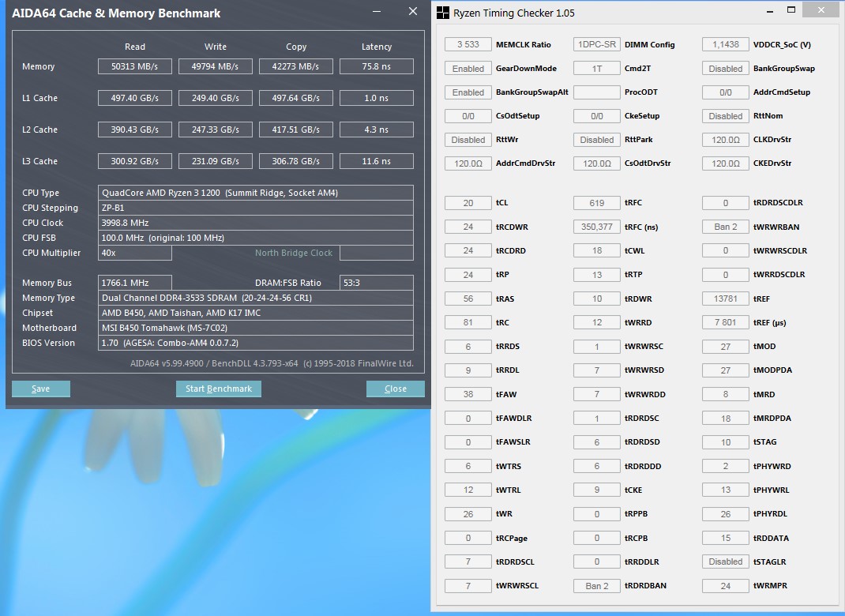The height and width of the screenshot is (616, 845).
Task: Click the tCWL value 18 field
Action: pos(596,250)
